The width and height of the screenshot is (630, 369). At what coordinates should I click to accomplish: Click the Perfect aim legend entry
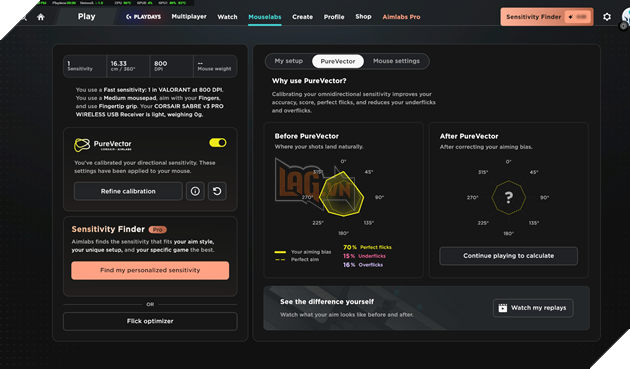(297, 260)
